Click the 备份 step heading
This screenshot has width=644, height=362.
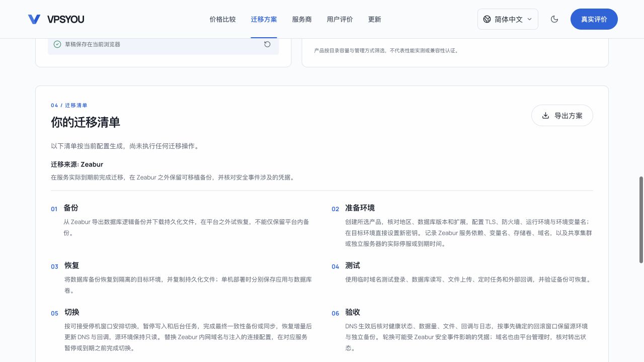71,208
